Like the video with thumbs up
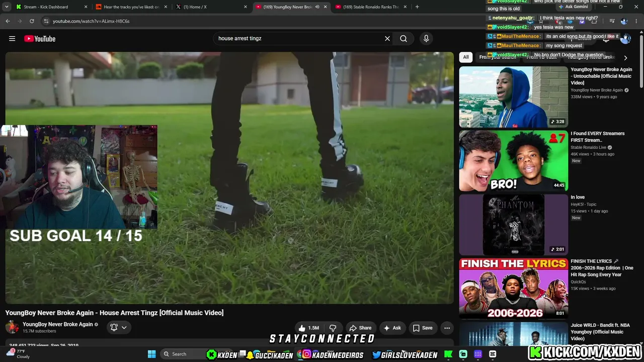Screen dimensions: 644x362 309,328
